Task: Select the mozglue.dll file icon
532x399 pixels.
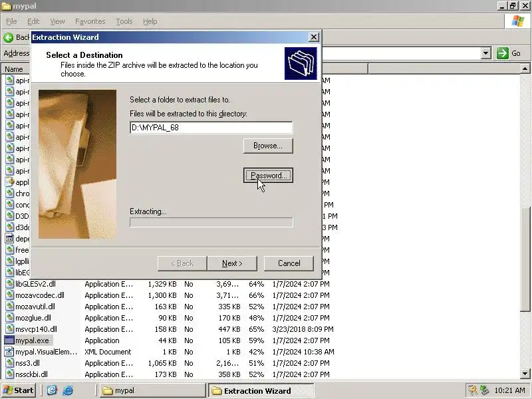Action: pos(9,318)
